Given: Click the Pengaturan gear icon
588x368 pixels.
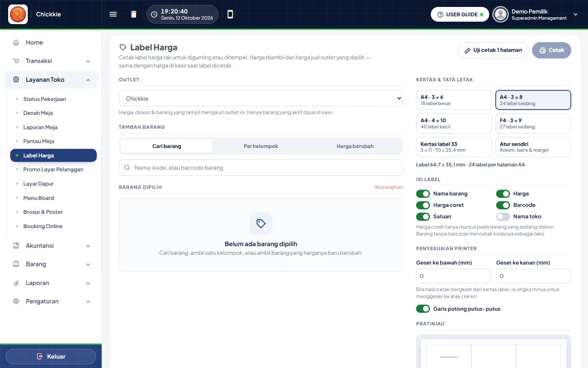Looking at the screenshot, I should [16, 301].
